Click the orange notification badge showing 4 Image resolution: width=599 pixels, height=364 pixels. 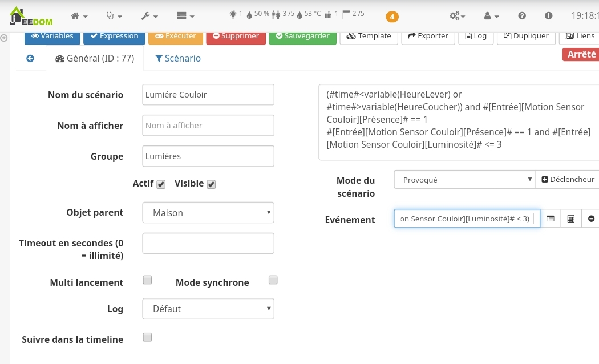(392, 17)
